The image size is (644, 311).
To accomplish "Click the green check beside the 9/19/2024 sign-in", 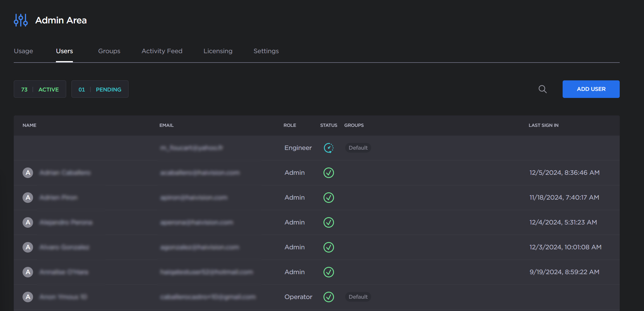I will [328, 272].
